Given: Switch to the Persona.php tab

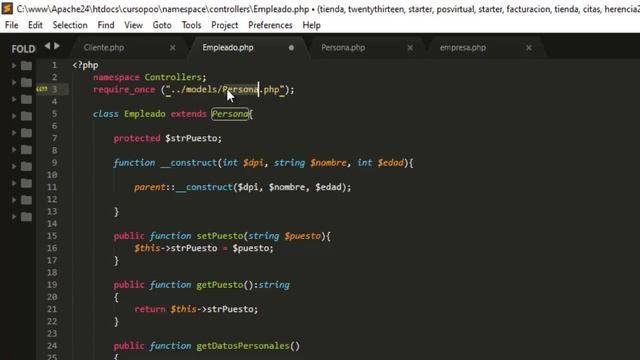Looking at the screenshot, I should coord(343,48).
